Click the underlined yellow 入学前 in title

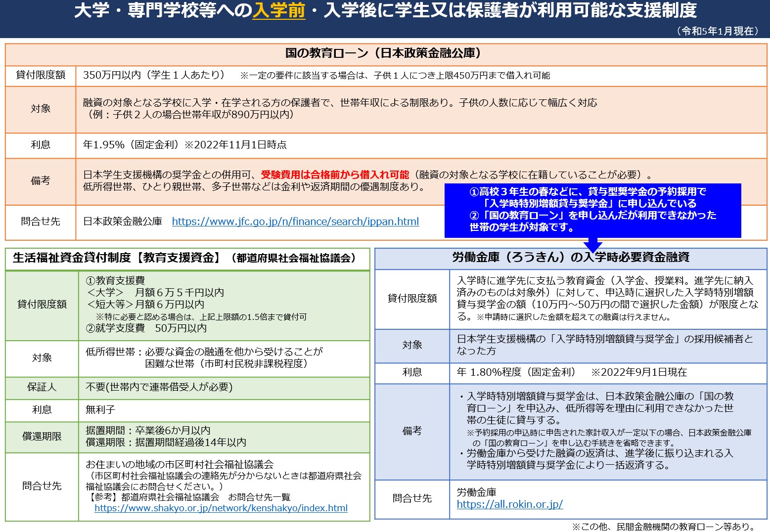[278, 11]
